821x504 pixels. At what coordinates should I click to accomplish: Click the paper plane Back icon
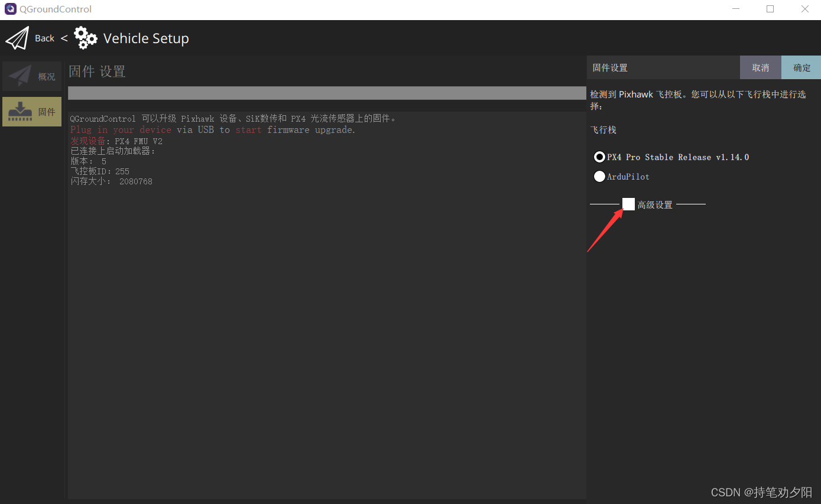click(17, 38)
